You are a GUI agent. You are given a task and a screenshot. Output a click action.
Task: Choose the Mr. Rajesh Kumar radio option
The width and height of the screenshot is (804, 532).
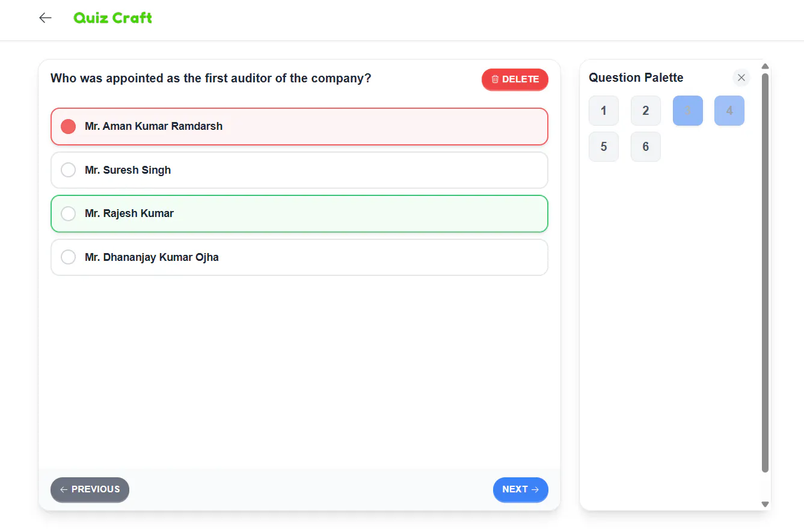[68, 213]
